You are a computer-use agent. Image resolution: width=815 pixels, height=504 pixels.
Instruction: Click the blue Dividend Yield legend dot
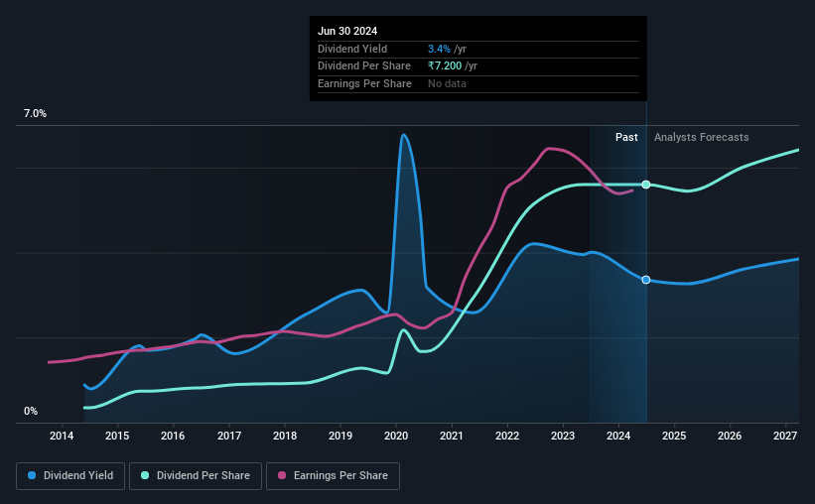(32, 475)
